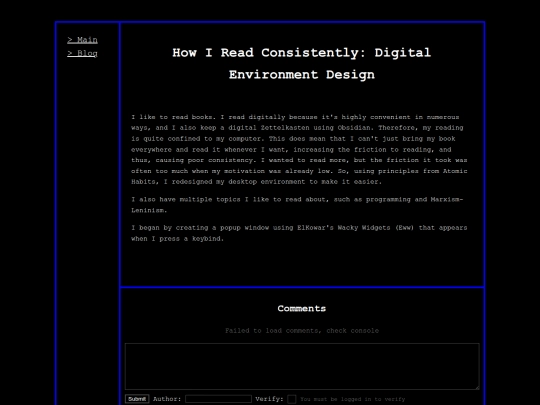
Task: Click the 'You must be logged in to verify' note
Action: [353, 399]
